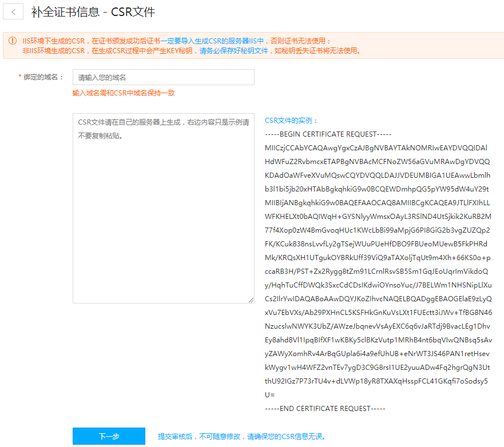Click the last sample CSR line U=
The image size is (504, 447).
click(270, 395)
